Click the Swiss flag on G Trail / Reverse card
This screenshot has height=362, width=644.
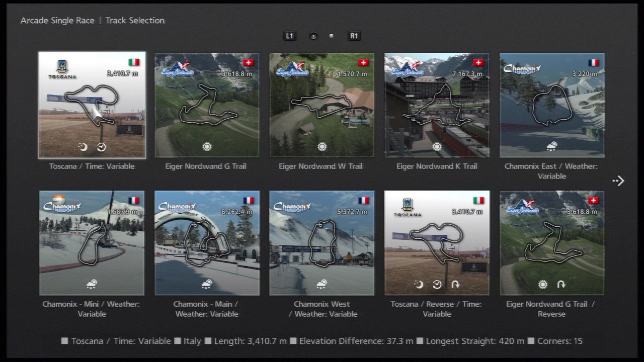[x=593, y=201]
